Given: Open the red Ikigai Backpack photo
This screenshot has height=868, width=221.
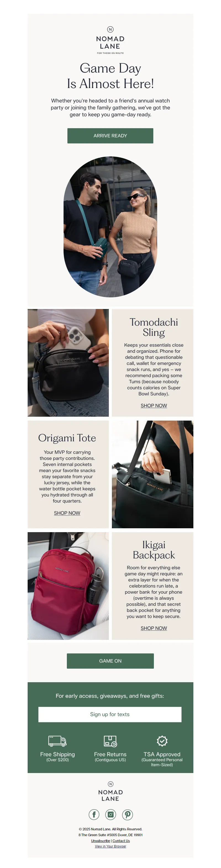Looking at the screenshot, I should tap(68, 586).
